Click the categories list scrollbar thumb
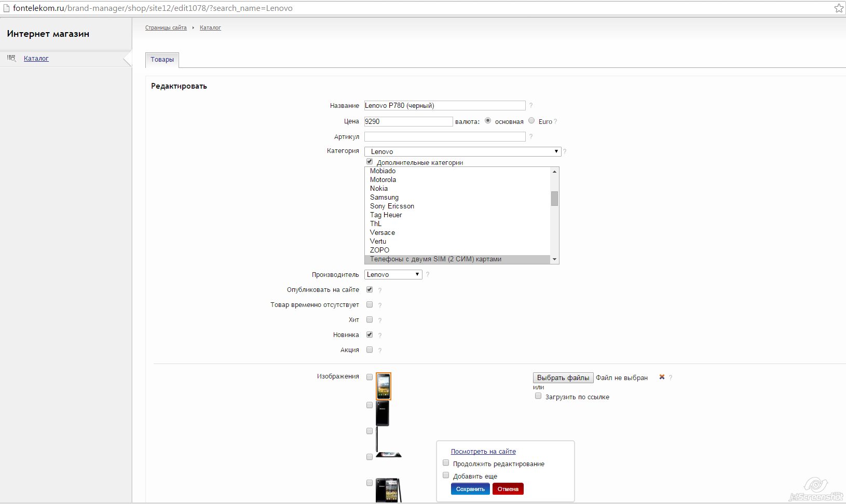This screenshot has height=504, width=846. (554, 199)
